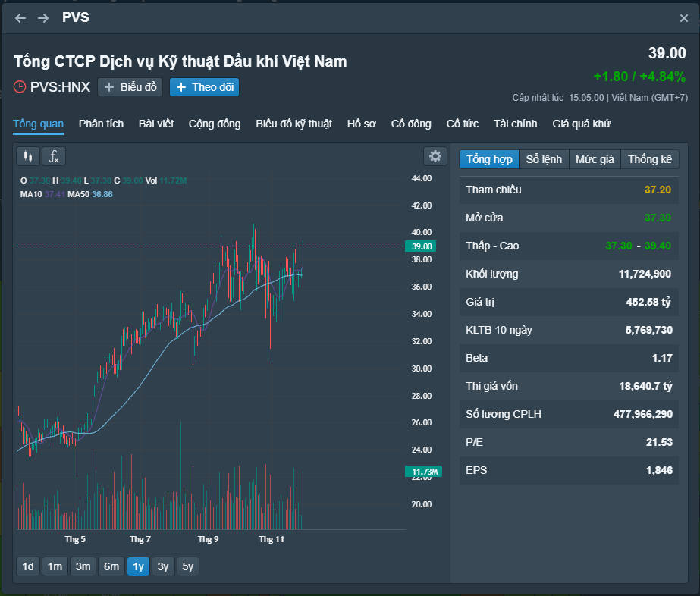
Task: Select the Sổ lệnh panel tab
Action: 544,159
